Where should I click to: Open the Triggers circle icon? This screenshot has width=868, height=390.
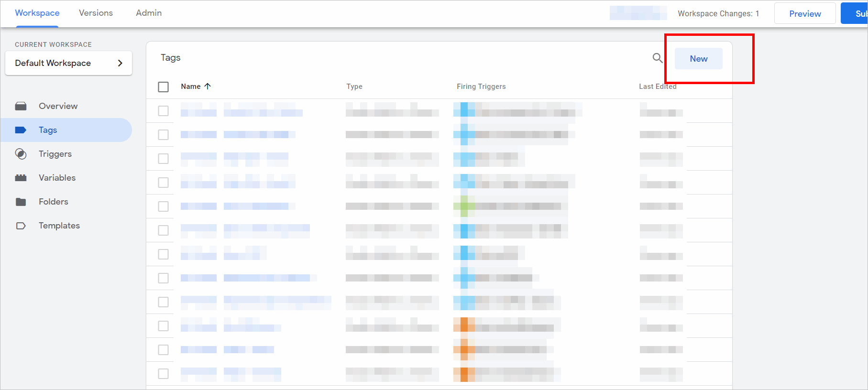(x=21, y=154)
